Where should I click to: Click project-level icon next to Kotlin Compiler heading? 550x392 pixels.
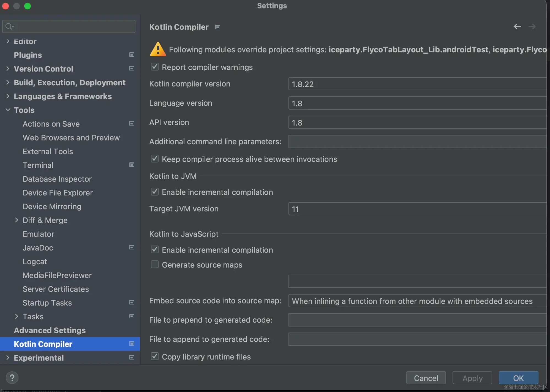tap(218, 27)
